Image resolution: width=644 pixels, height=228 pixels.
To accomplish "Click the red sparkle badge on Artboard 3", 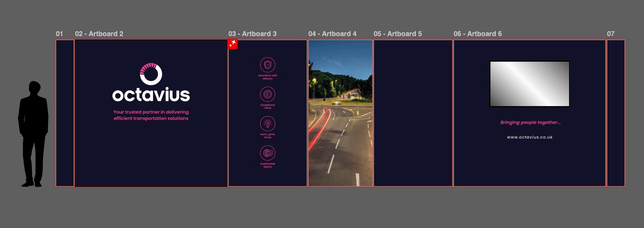I will pos(232,44).
